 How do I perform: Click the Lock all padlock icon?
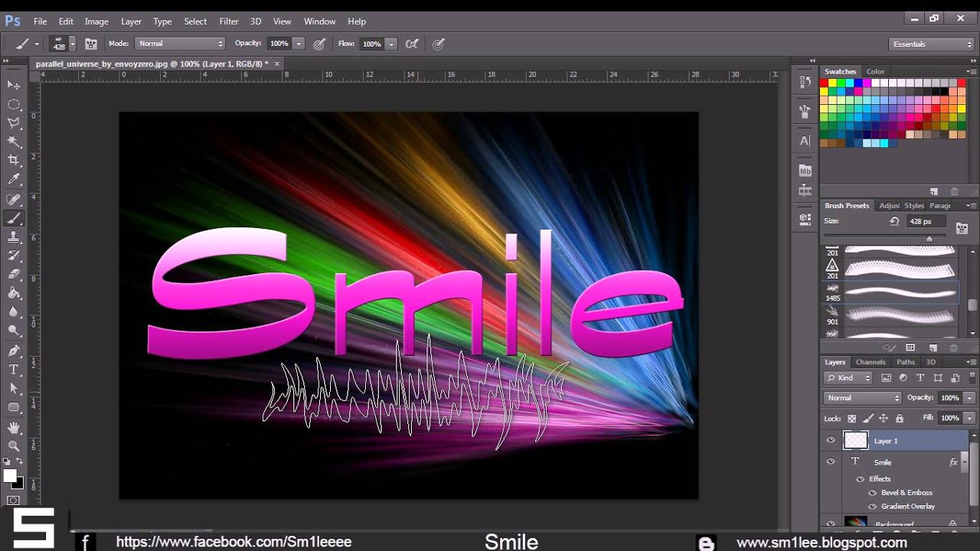(900, 419)
